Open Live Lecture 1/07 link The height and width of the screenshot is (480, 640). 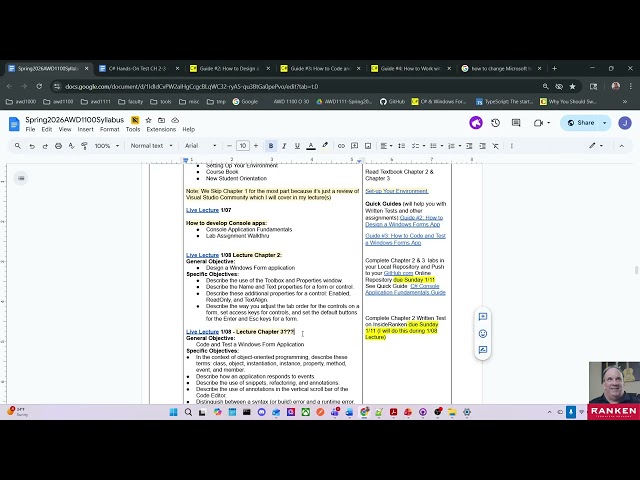[x=202, y=210]
